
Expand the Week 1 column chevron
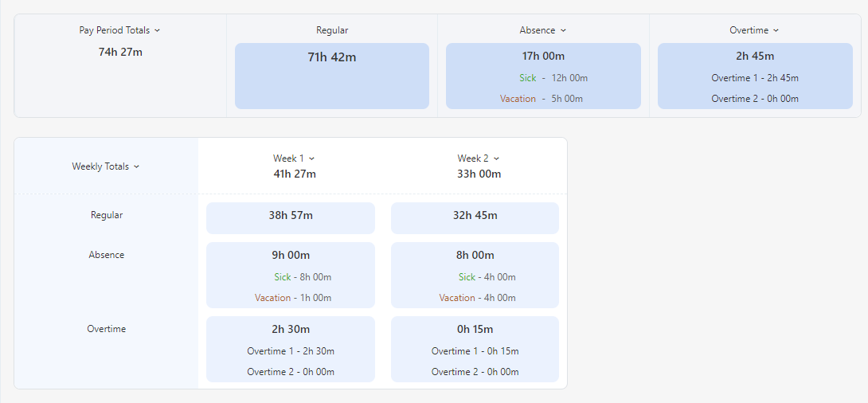click(x=311, y=158)
